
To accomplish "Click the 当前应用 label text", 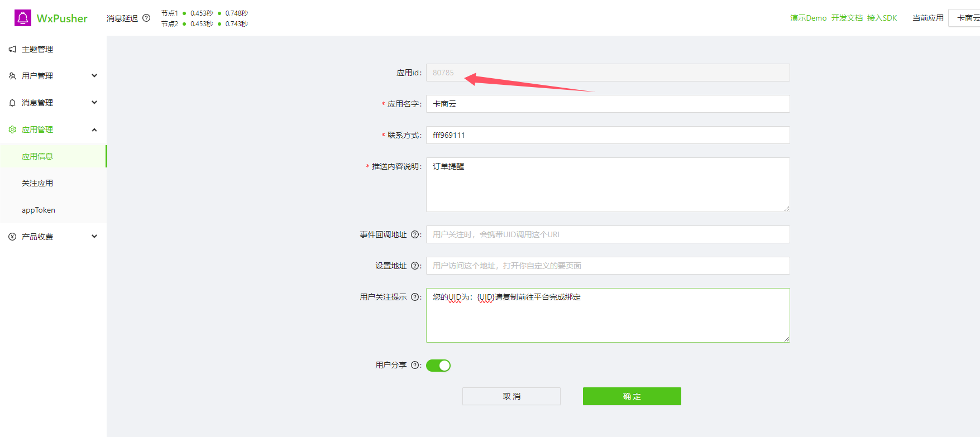I will click(928, 18).
